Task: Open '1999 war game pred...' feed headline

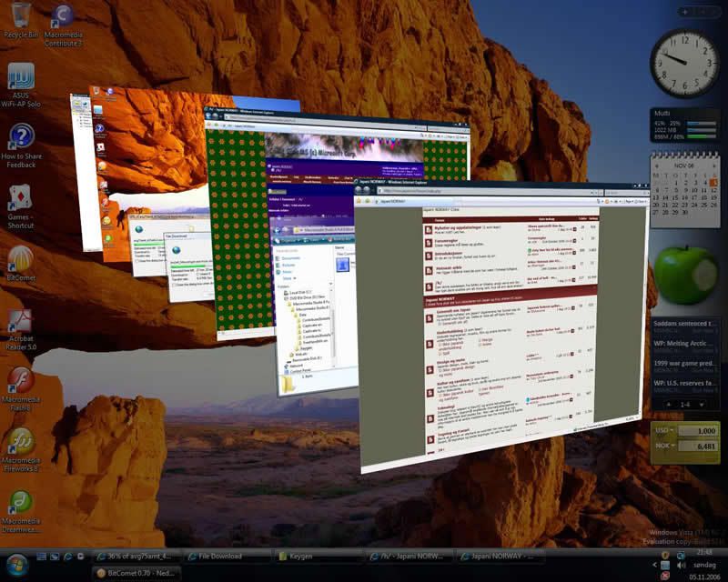Action: (685, 366)
